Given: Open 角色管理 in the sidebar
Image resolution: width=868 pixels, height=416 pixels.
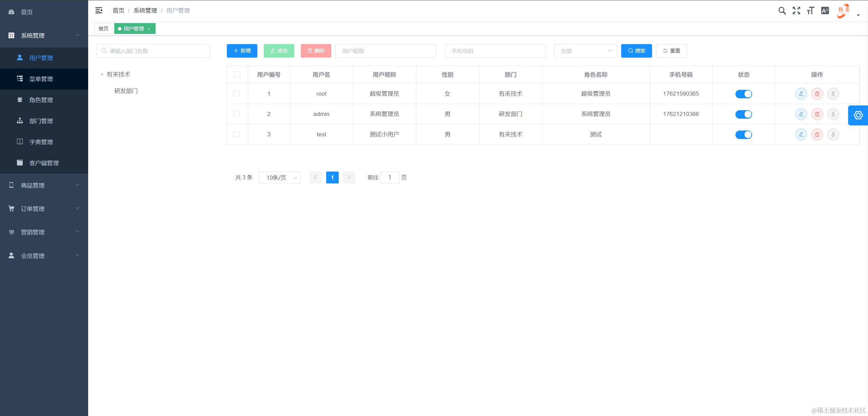Looking at the screenshot, I should [x=41, y=100].
